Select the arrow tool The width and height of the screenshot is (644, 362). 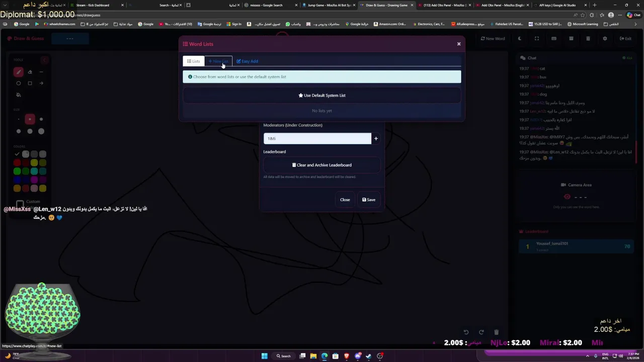pyautogui.click(x=41, y=83)
